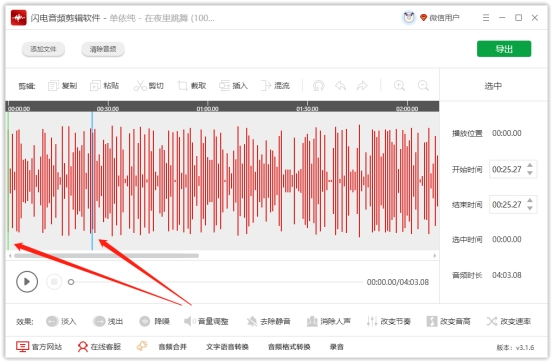This screenshot has width=553, height=364.
Task: Click the 选中 panel header
Action: coord(493,86)
